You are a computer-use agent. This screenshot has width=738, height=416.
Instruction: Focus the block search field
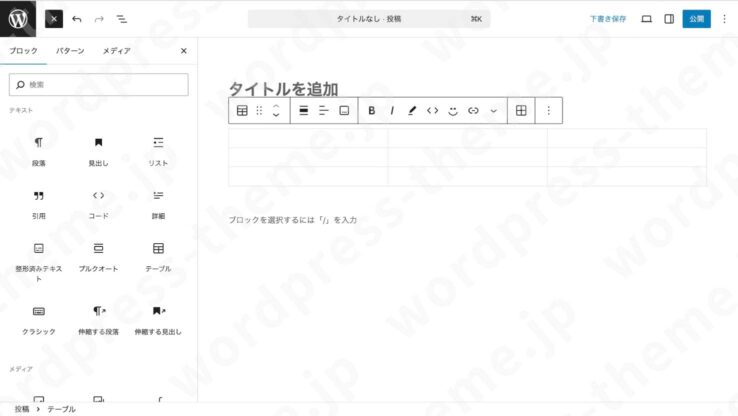click(98, 85)
